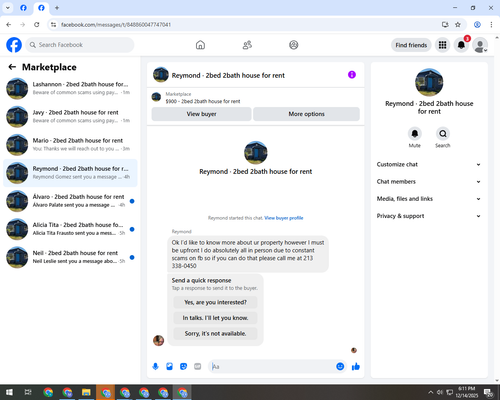This screenshot has width=500, height=400.
Task: Open the Neil conversation
Action: pyautogui.click(x=70, y=257)
